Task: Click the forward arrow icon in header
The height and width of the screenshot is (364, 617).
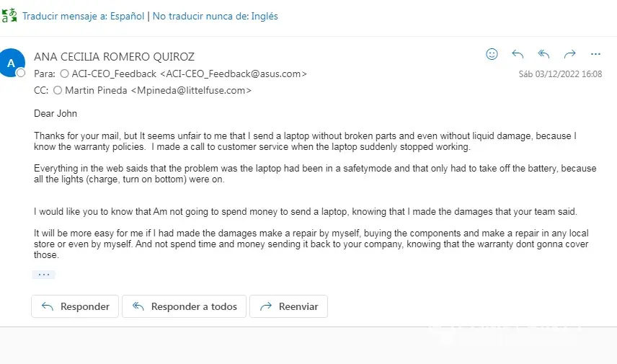Action: 569,54
